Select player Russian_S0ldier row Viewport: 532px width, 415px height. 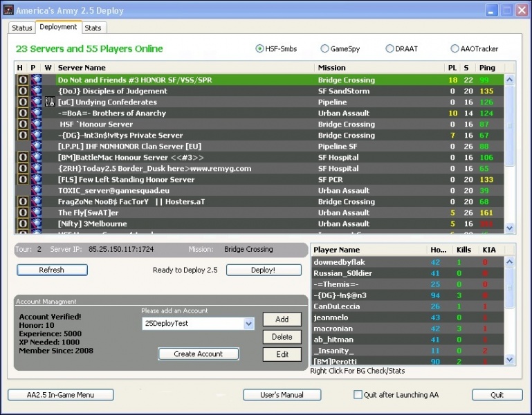(408, 273)
